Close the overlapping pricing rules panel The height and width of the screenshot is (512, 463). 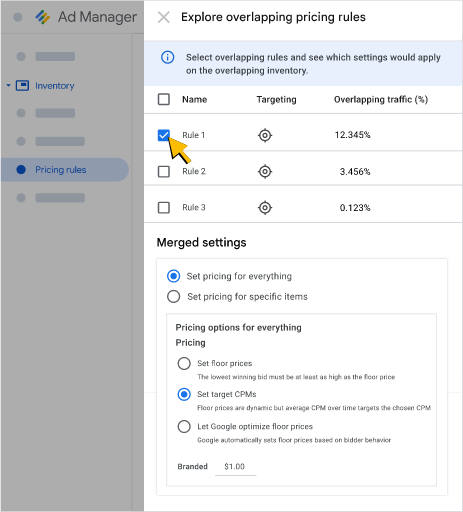[x=163, y=17]
